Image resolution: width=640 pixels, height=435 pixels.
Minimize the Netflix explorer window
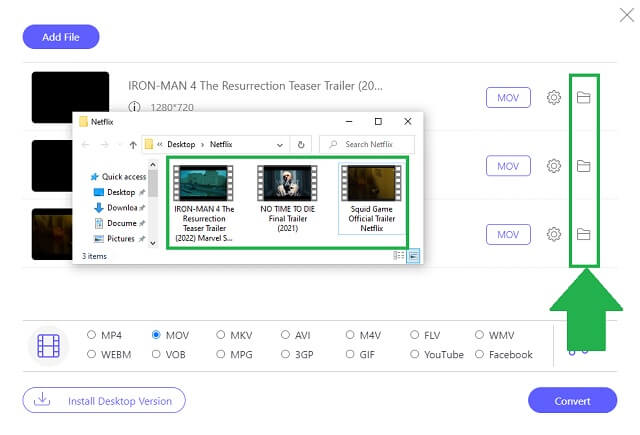coord(349,122)
